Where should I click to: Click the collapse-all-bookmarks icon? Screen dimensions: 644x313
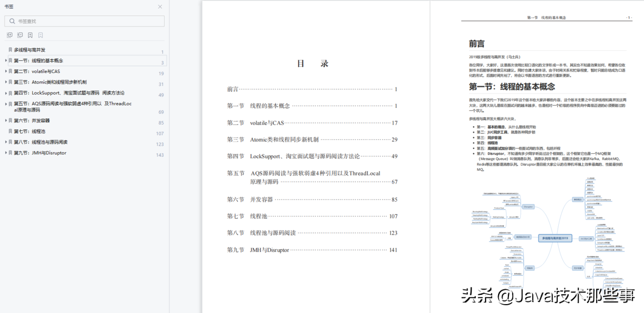pos(19,34)
